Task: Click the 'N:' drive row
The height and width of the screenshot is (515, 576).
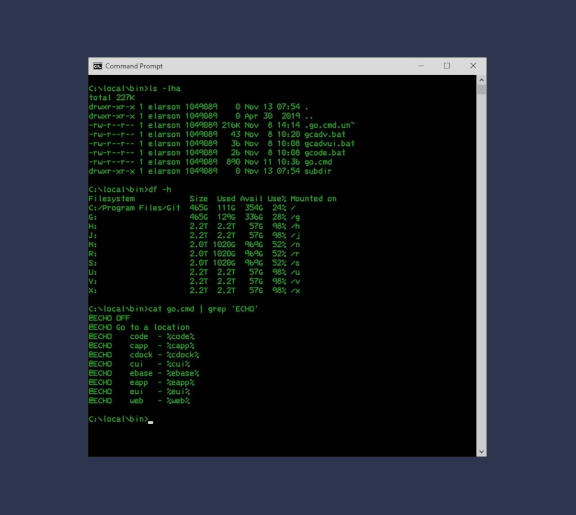Action: pos(194,245)
